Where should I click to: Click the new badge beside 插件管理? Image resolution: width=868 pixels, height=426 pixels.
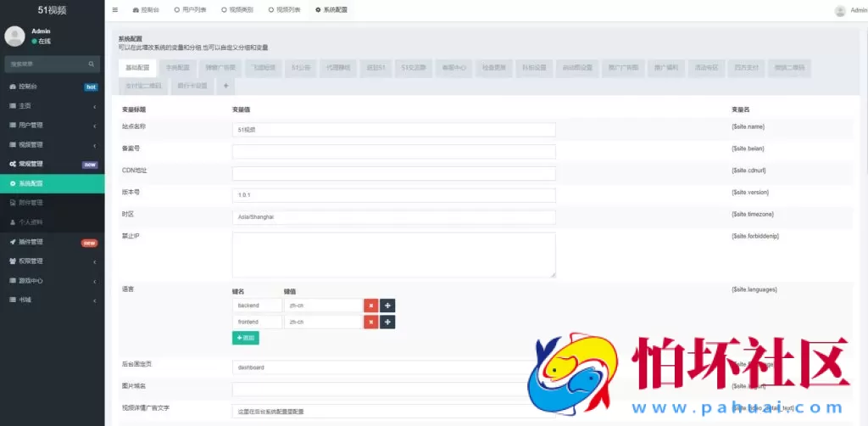click(x=90, y=243)
